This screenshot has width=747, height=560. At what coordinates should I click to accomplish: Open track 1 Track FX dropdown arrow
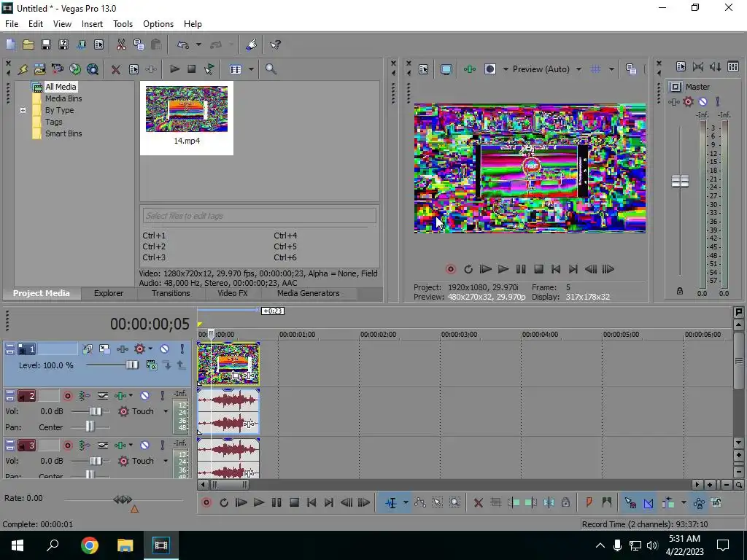[x=150, y=349]
